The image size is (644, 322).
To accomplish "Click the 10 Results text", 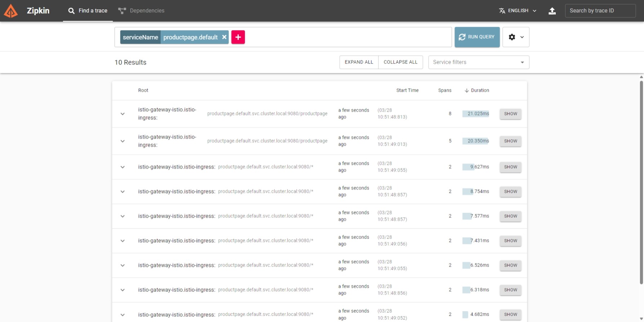I will coord(130,62).
